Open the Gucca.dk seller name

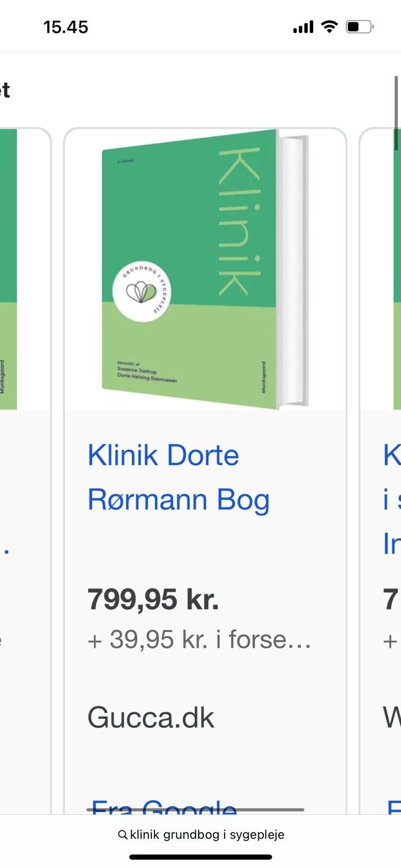(x=151, y=717)
